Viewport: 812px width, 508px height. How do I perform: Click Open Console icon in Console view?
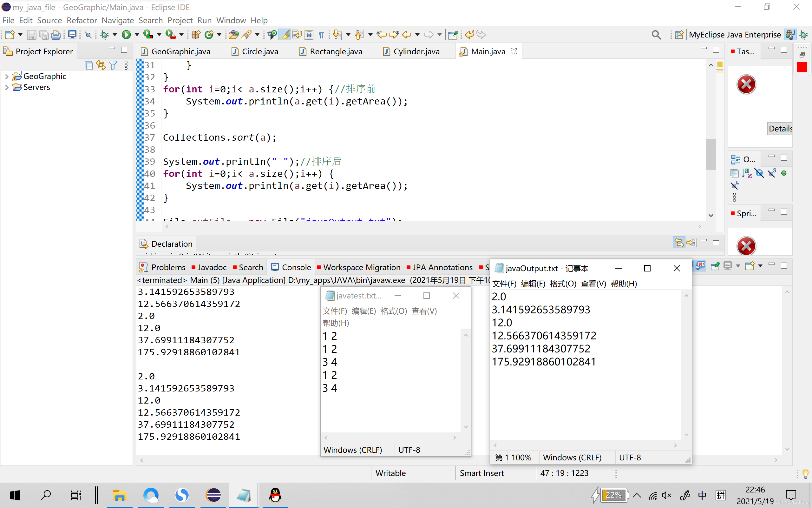point(750,266)
